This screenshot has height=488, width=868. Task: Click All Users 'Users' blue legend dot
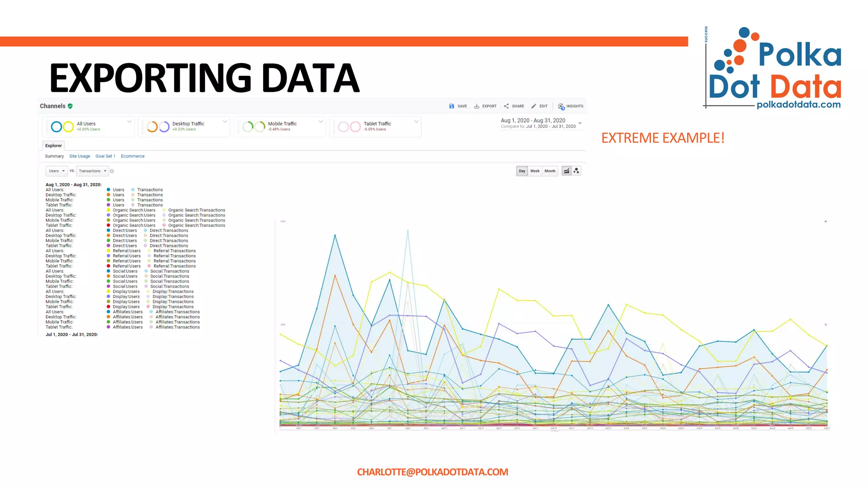click(108, 190)
